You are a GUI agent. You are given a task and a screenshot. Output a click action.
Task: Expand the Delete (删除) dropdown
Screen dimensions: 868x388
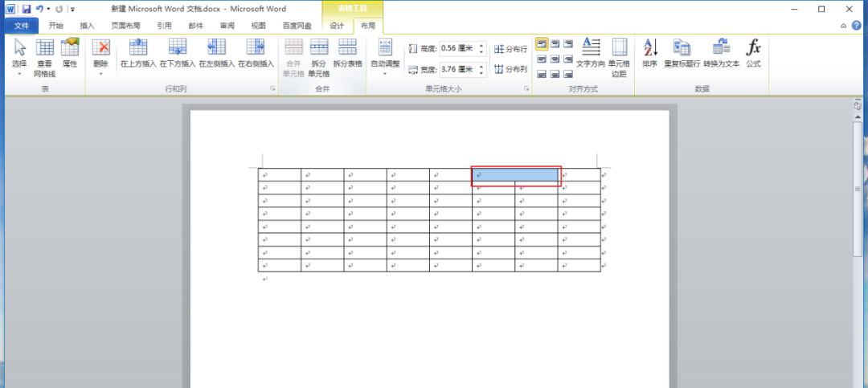coord(100,73)
